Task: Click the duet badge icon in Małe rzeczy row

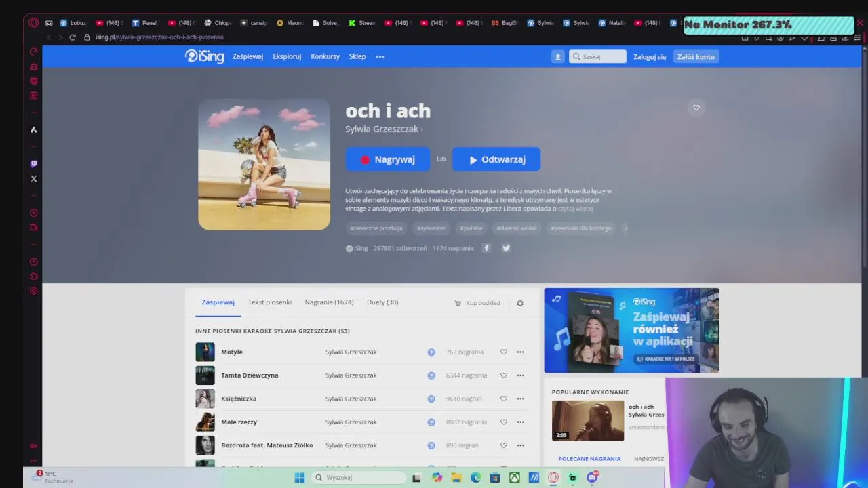Action: [431, 422]
